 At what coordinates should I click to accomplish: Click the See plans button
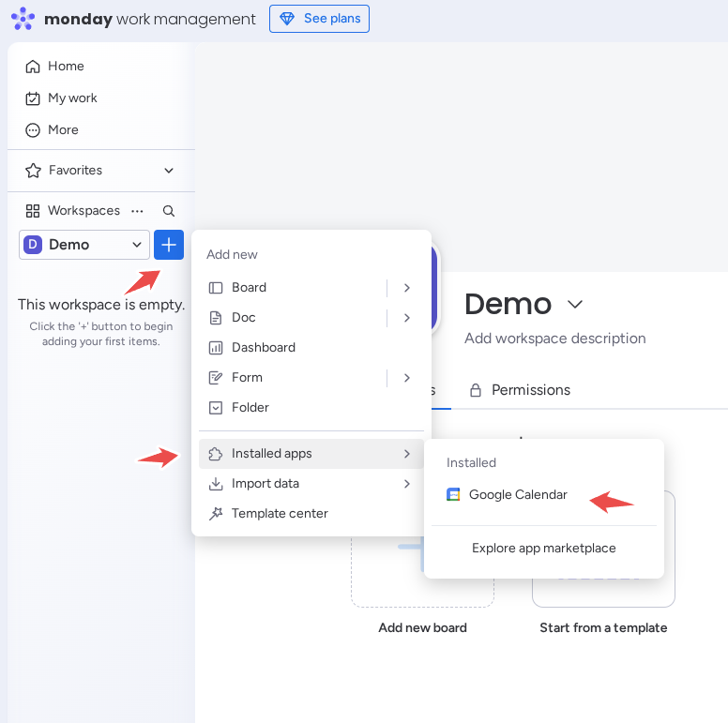tap(319, 19)
